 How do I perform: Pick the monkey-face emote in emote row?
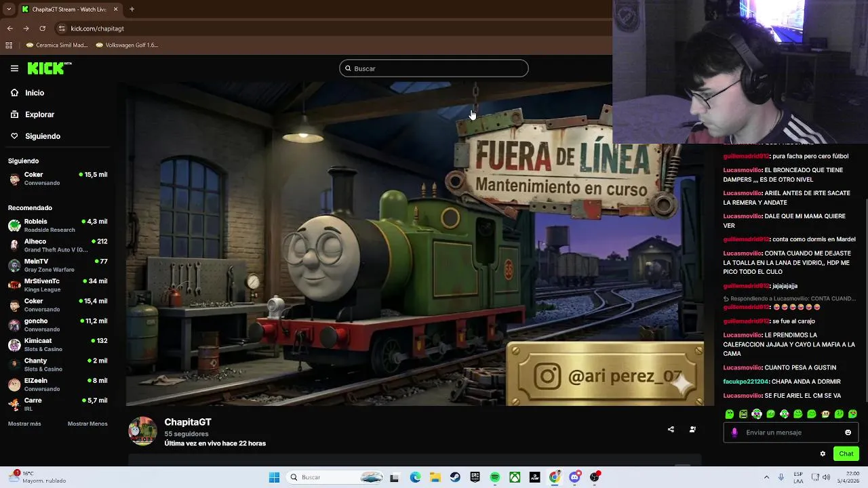(825, 414)
